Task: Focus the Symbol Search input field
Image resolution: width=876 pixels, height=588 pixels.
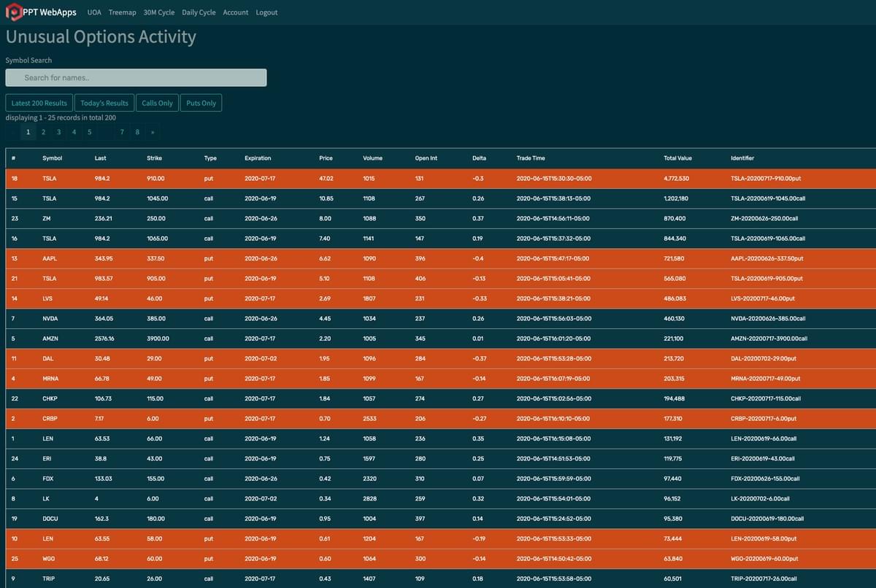Action: (136, 77)
